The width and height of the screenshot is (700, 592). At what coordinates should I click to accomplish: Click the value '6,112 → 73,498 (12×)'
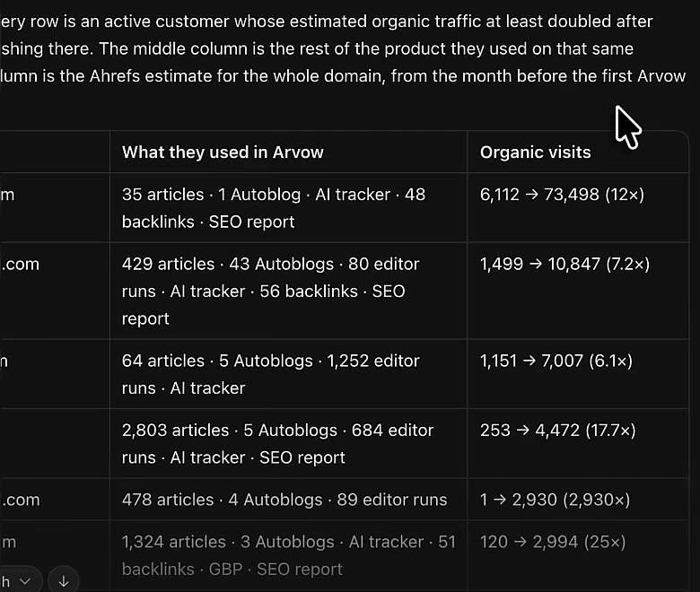click(x=562, y=195)
